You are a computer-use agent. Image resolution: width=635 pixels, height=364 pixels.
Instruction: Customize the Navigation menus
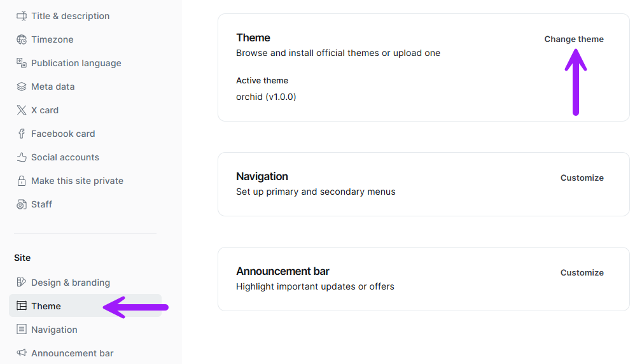coord(582,178)
